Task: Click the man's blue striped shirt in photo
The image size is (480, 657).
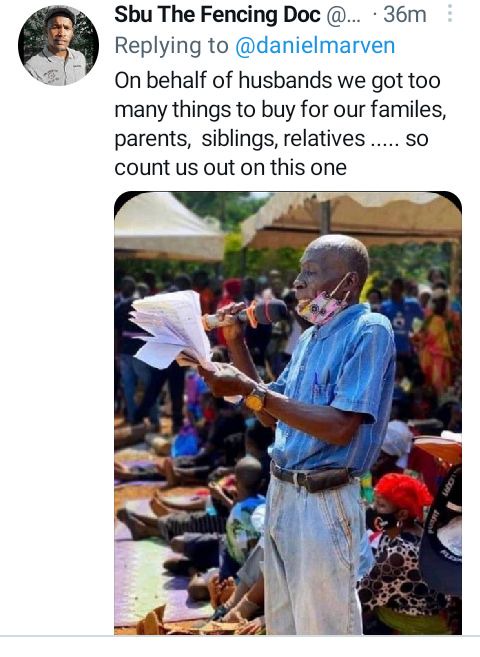Action: [335, 390]
